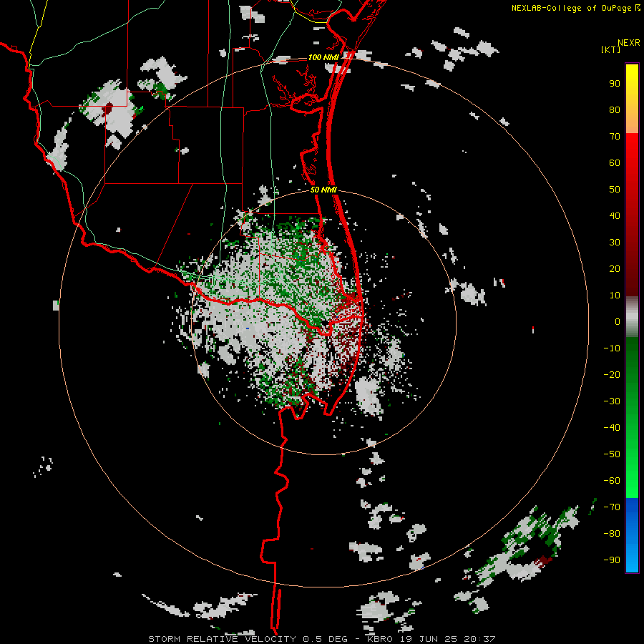
Task: Click the positive 60 scale label
Action: [x=615, y=163]
